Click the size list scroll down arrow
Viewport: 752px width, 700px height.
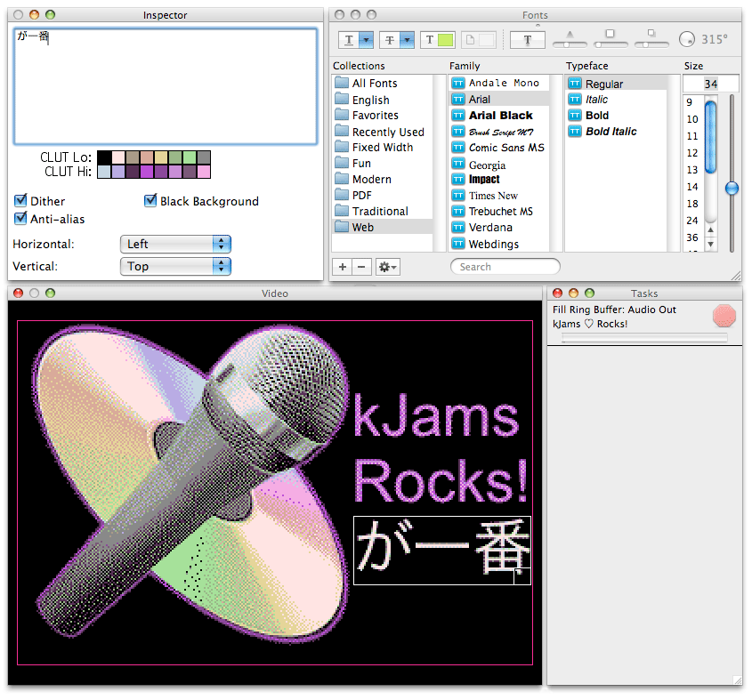[x=711, y=244]
